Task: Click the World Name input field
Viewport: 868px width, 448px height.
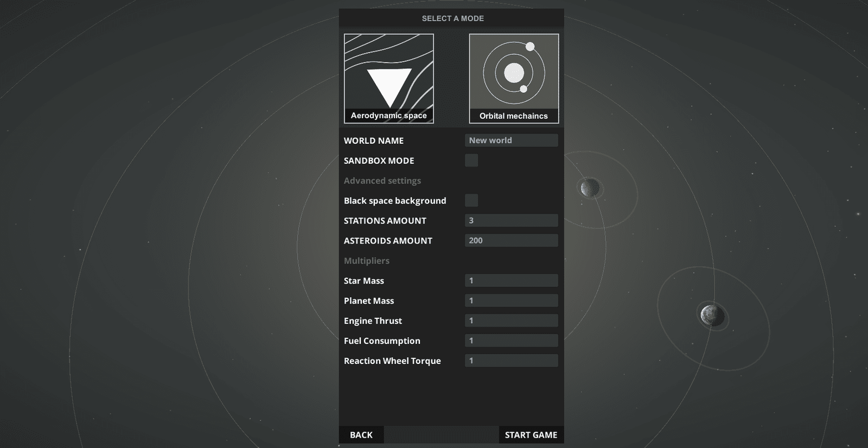Action: click(511, 140)
